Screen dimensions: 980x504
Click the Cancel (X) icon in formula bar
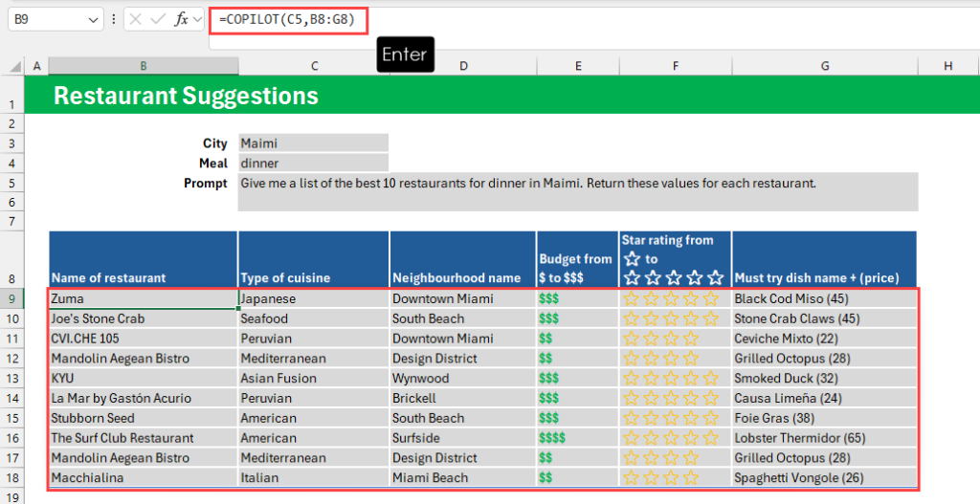[136, 19]
